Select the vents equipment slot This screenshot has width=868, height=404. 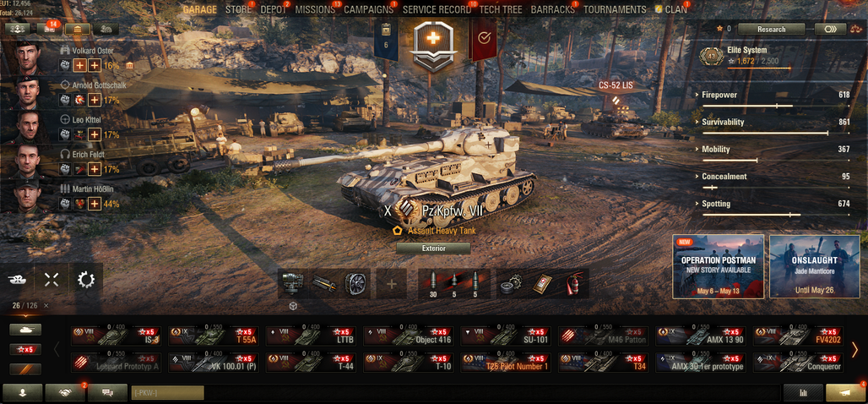(355, 284)
